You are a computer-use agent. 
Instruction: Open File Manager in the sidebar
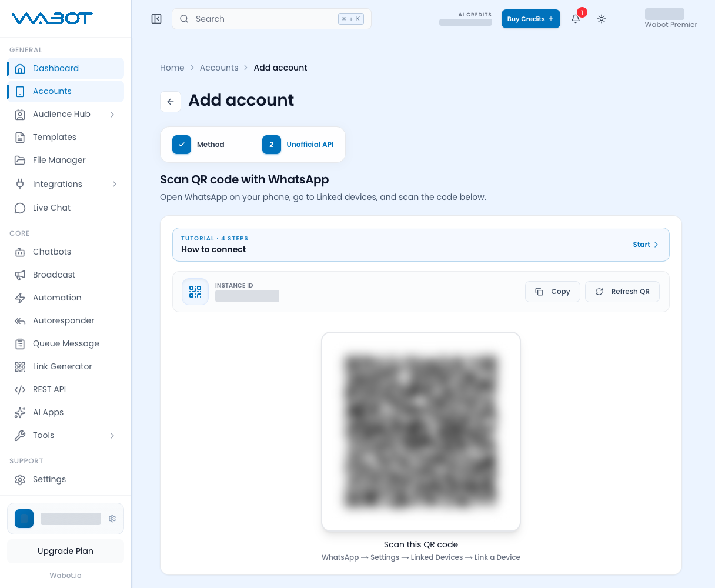pyautogui.click(x=66, y=160)
